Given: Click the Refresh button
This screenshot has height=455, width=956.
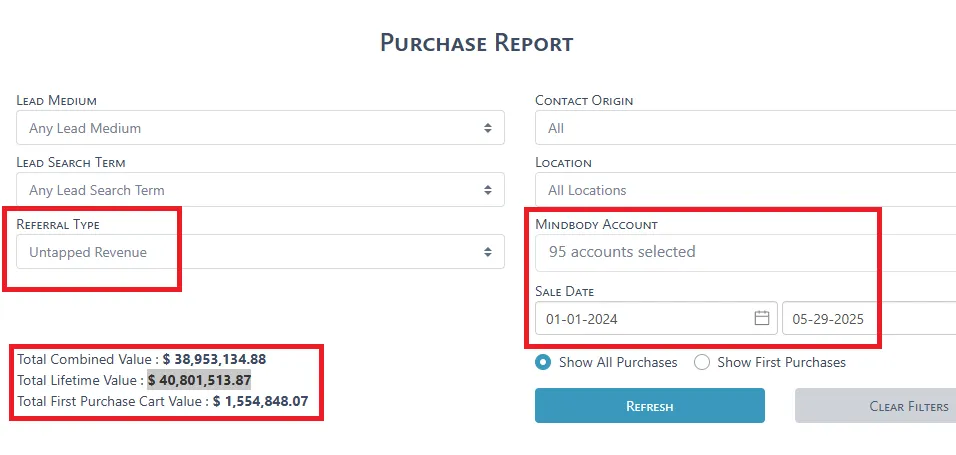Looking at the screenshot, I should pyautogui.click(x=650, y=406).
